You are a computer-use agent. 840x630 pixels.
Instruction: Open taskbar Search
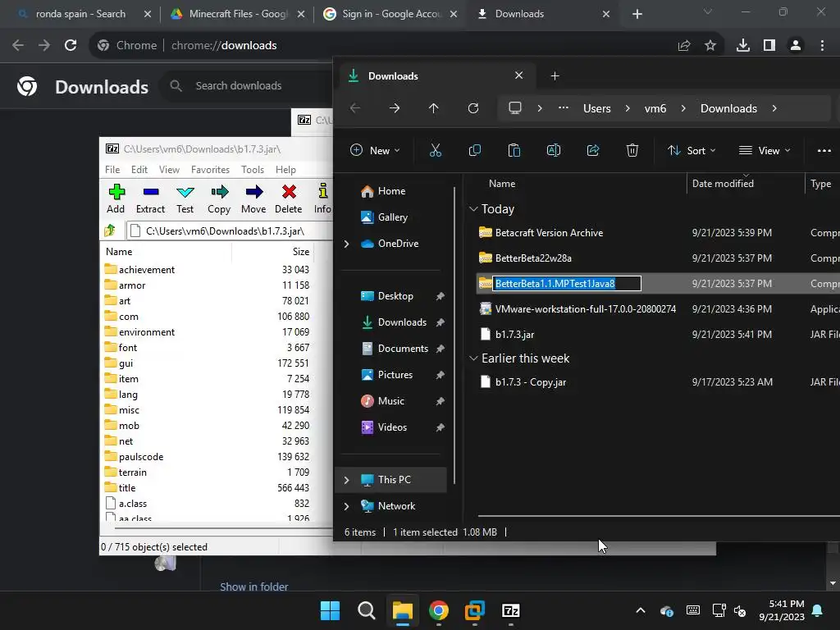pos(367,610)
